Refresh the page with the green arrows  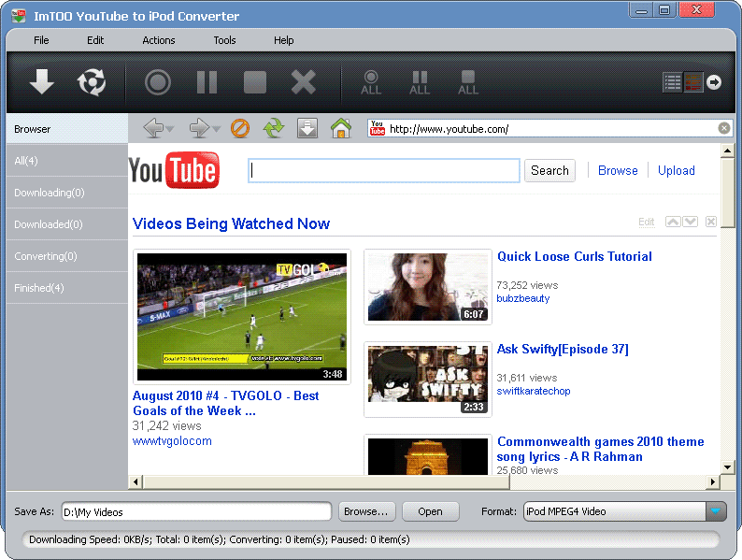274,128
